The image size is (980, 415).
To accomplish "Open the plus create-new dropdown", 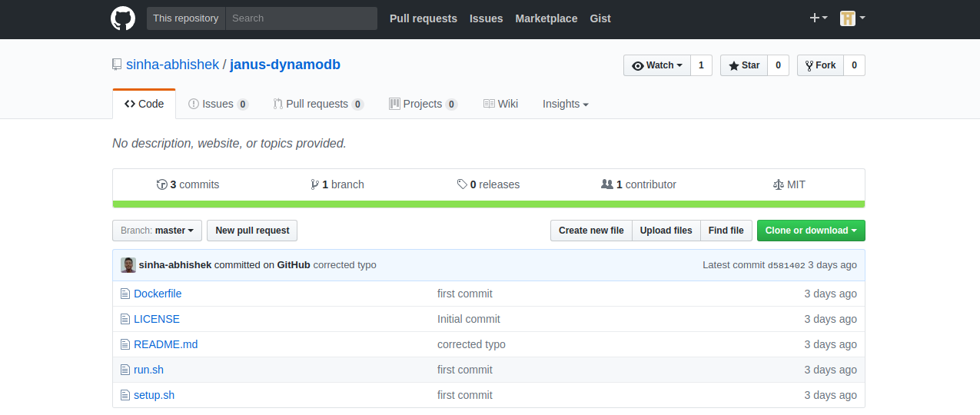I will coord(819,18).
